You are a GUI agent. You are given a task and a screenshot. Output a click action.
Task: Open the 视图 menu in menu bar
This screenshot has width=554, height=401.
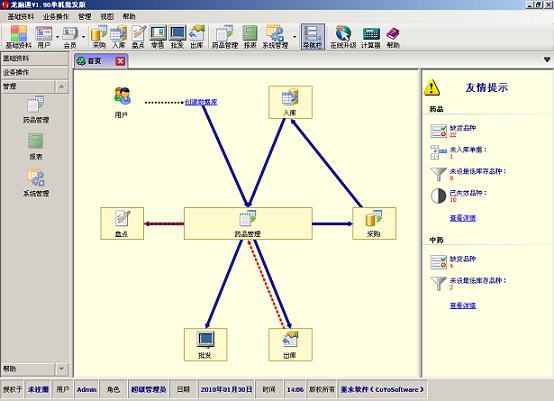[x=107, y=17]
